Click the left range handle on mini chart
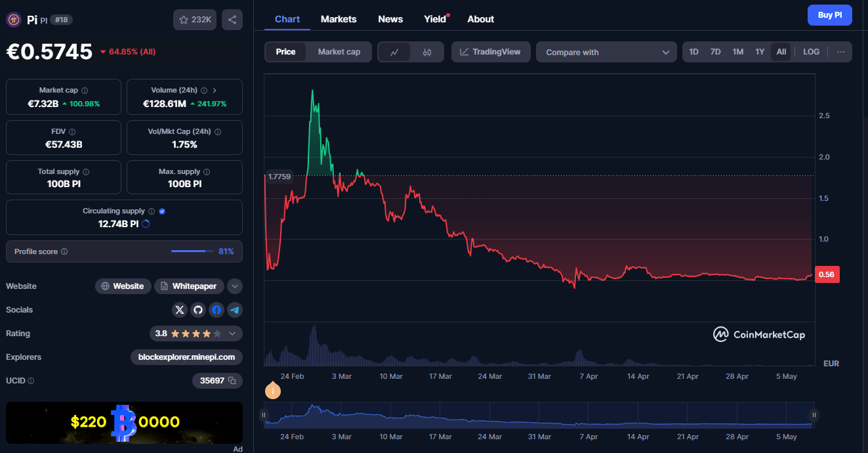Image resolution: width=868 pixels, height=453 pixels. [x=264, y=415]
